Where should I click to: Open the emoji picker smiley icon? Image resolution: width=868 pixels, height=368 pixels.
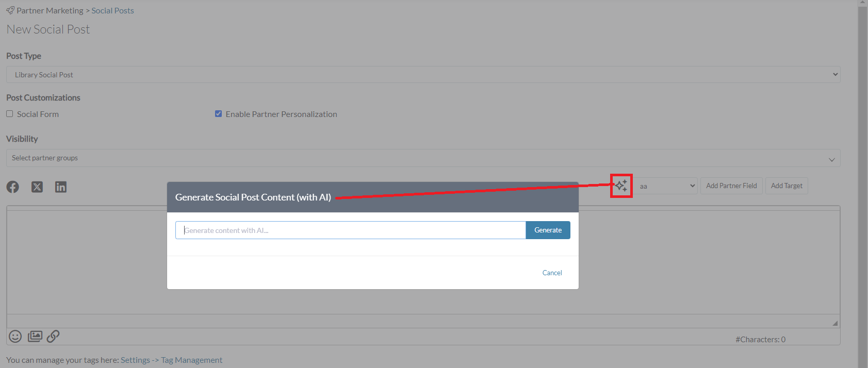15,337
